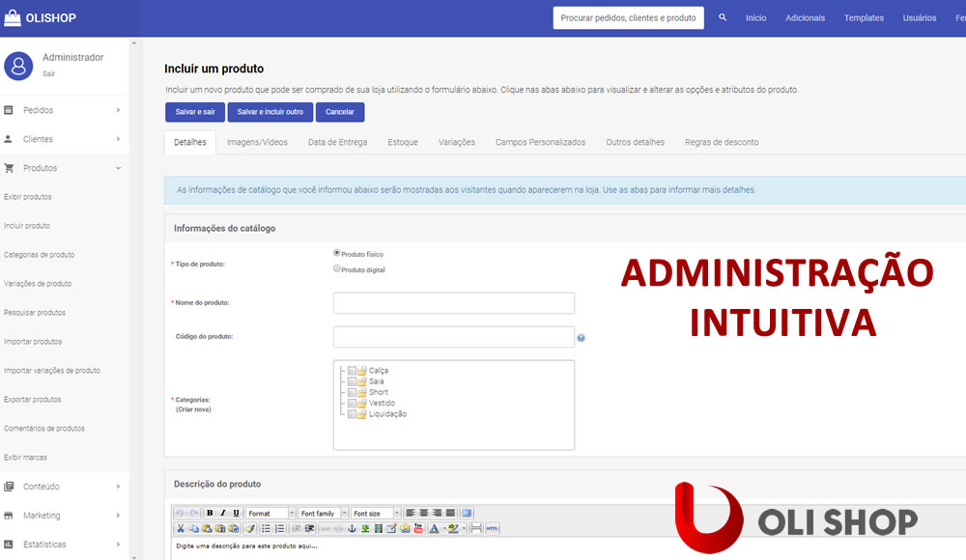Click the help icon beside Código do produto
This screenshot has height=560, width=966.
pyautogui.click(x=582, y=338)
